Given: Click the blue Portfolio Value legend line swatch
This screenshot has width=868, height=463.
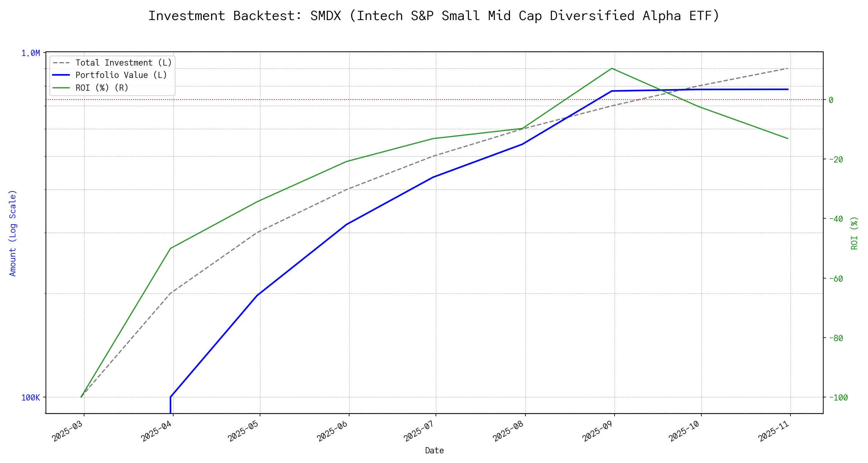Looking at the screenshot, I should (x=61, y=75).
